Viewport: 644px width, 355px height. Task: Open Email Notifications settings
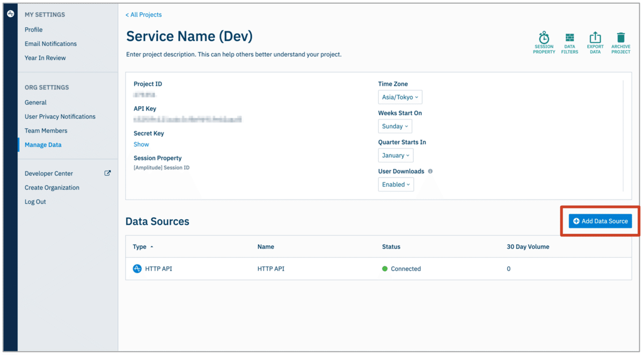click(x=50, y=43)
